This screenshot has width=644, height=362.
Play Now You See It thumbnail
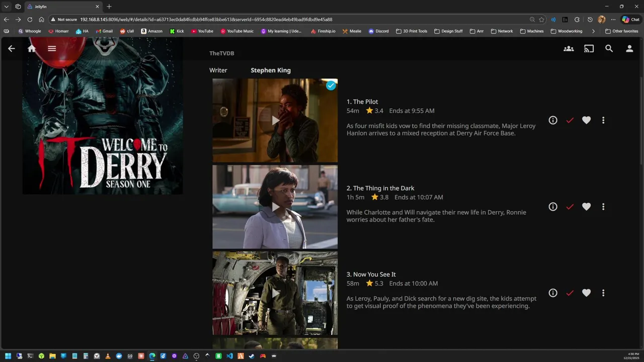tap(275, 293)
